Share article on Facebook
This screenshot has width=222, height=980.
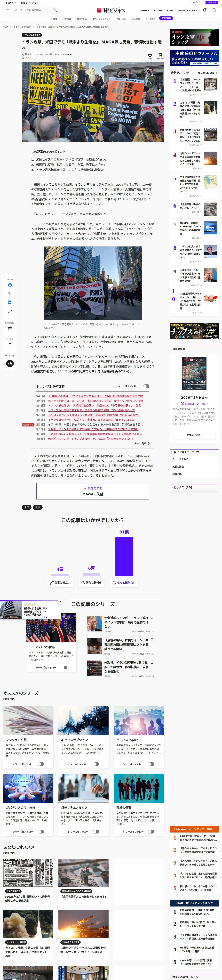point(10,285)
